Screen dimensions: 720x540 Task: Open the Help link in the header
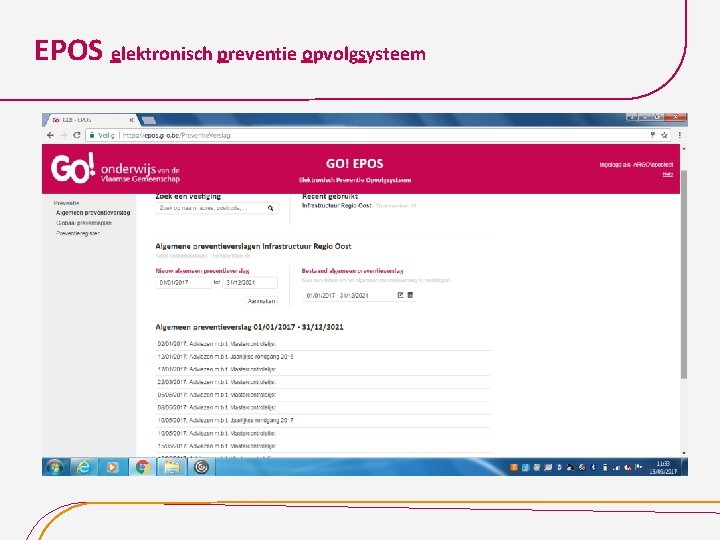(668, 174)
